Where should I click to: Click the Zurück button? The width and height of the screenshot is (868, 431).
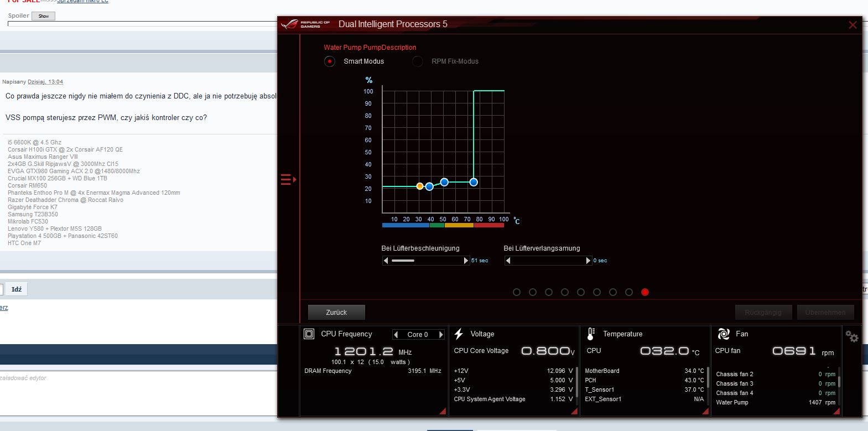[x=336, y=313]
